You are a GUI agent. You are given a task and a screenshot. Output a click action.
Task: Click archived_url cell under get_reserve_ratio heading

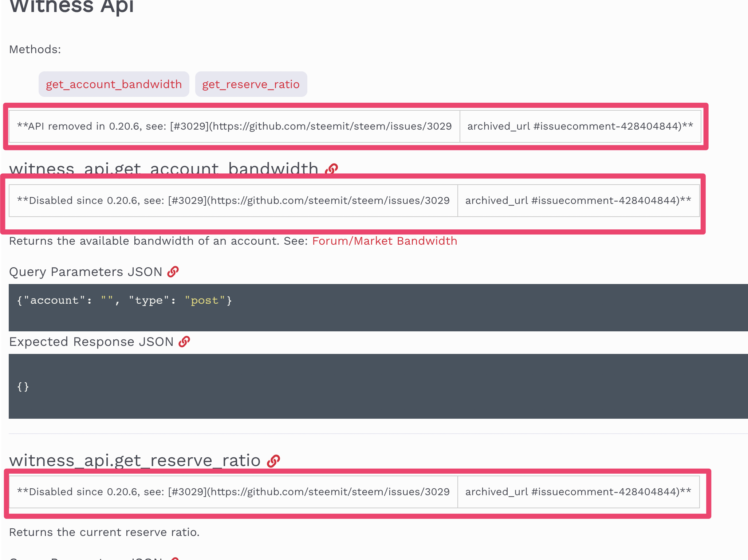pyautogui.click(x=578, y=492)
